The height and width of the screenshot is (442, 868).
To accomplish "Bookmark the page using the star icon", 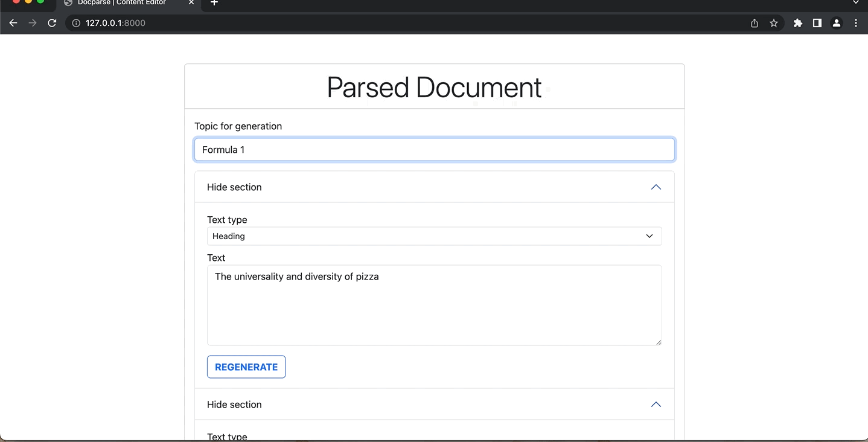I will pyautogui.click(x=773, y=23).
